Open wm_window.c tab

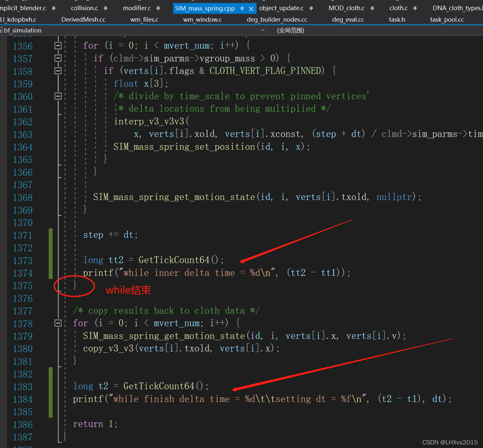203,20
